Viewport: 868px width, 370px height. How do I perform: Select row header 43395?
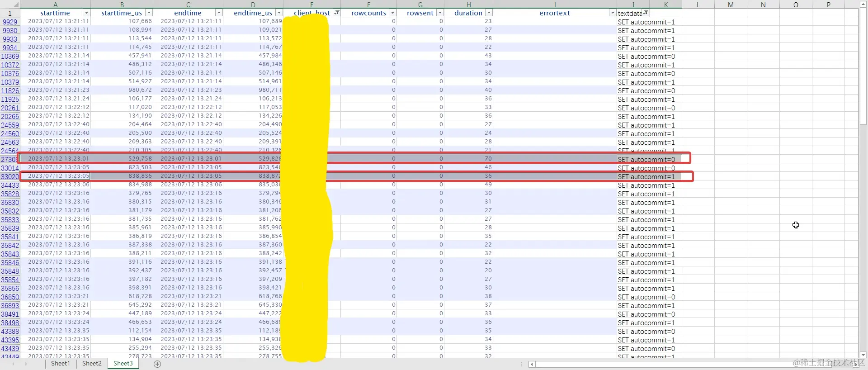[x=10, y=340]
